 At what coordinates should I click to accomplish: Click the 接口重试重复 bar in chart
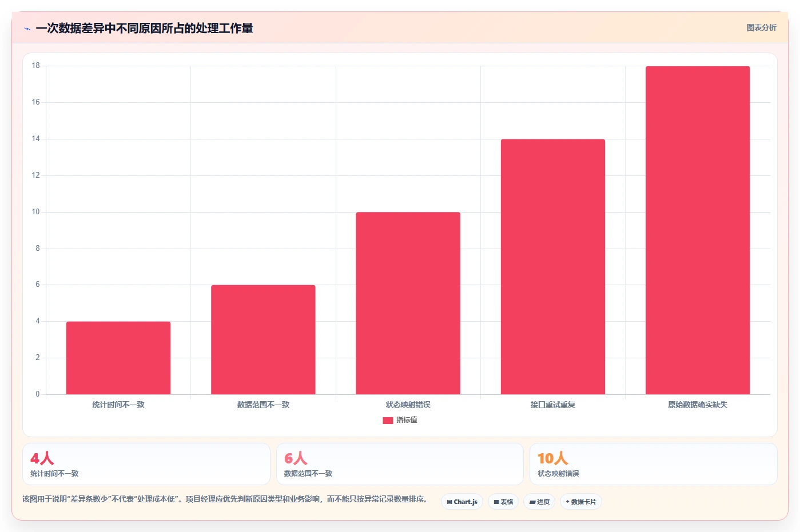(553, 267)
